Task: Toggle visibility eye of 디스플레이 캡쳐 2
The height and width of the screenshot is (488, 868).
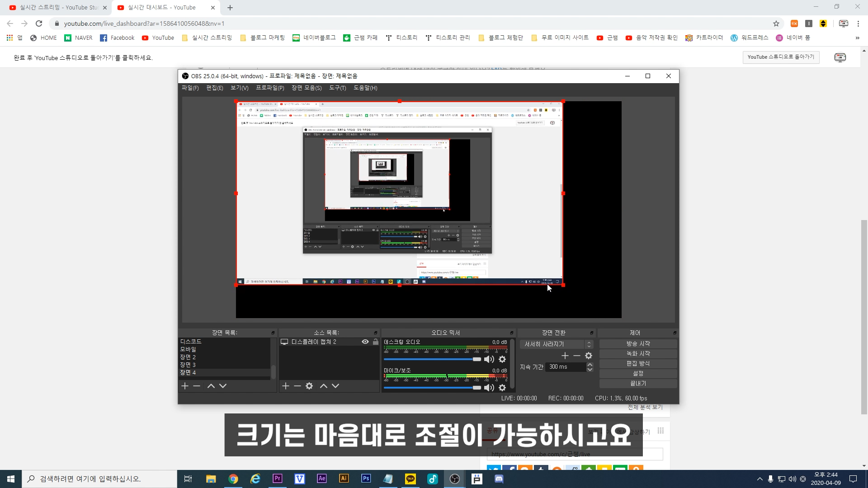Action: [x=365, y=342]
